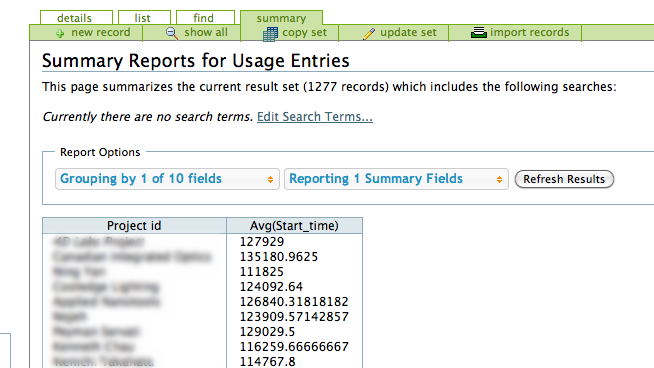Select the value 123909.57142857

[x=294, y=317]
